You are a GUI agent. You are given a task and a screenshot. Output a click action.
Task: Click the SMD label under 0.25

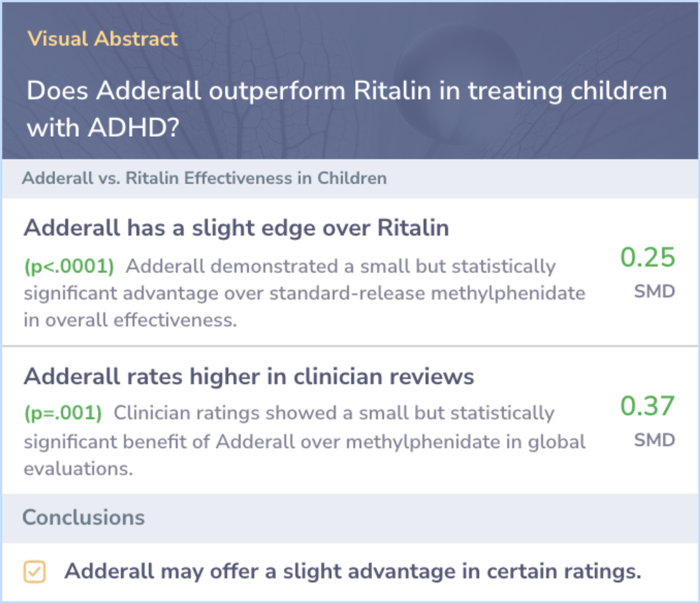click(x=655, y=292)
